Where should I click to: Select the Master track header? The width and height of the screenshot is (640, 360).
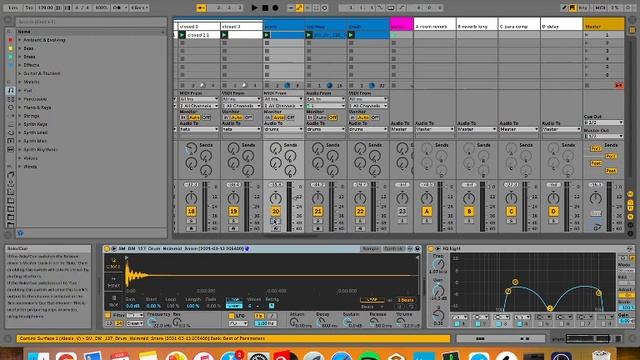[603, 25]
